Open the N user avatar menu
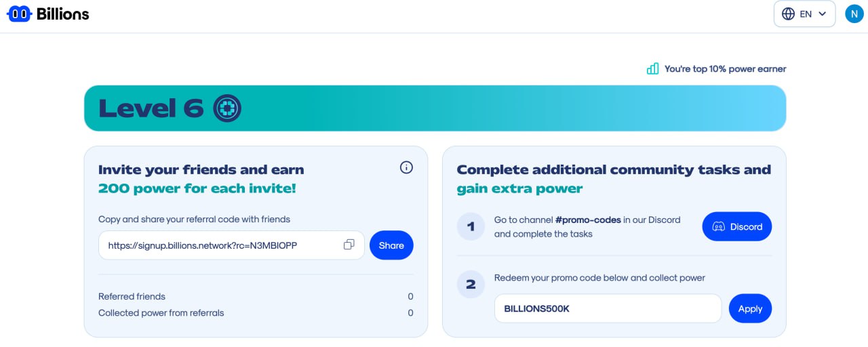868x347 pixels. point(854,14)
